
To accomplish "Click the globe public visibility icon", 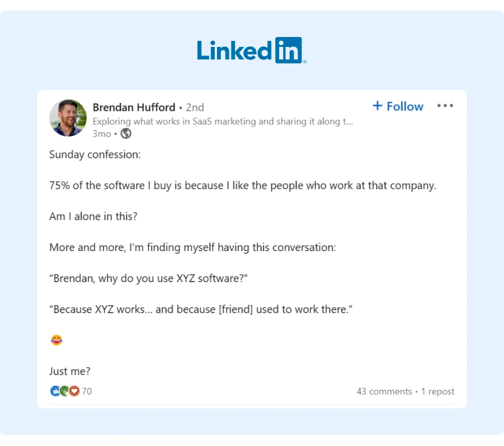I will coord(126,133).
